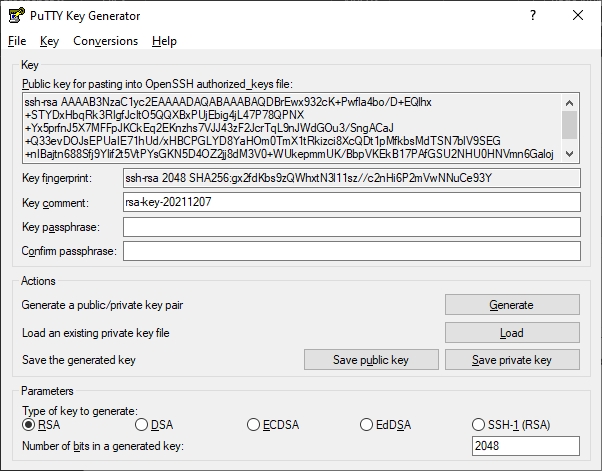Close the PuTTY Key Generator window
Image resolution: width=602 pixels, height=471 pixels.
click(579, 16)
